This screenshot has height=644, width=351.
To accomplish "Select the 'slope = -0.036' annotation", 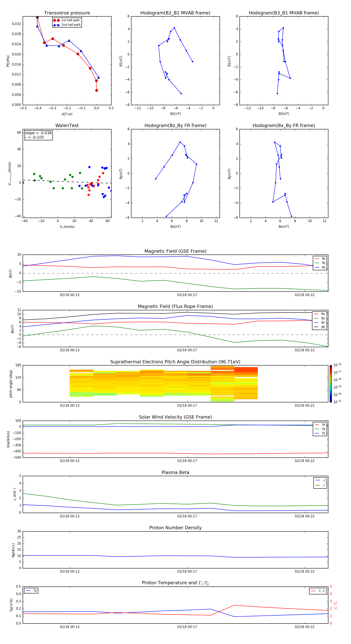I will pyautogui.click(x=38, y=133).
